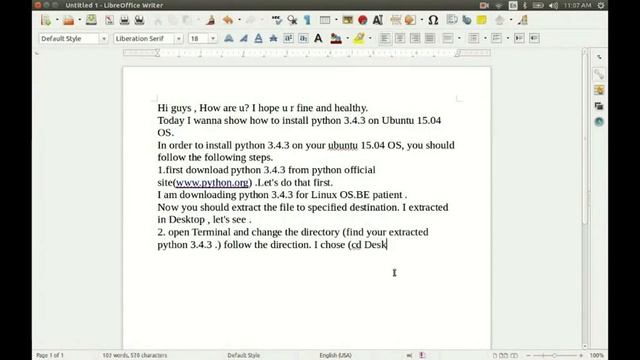Insert a text box
640x360 pixels.
coord(378,20)
